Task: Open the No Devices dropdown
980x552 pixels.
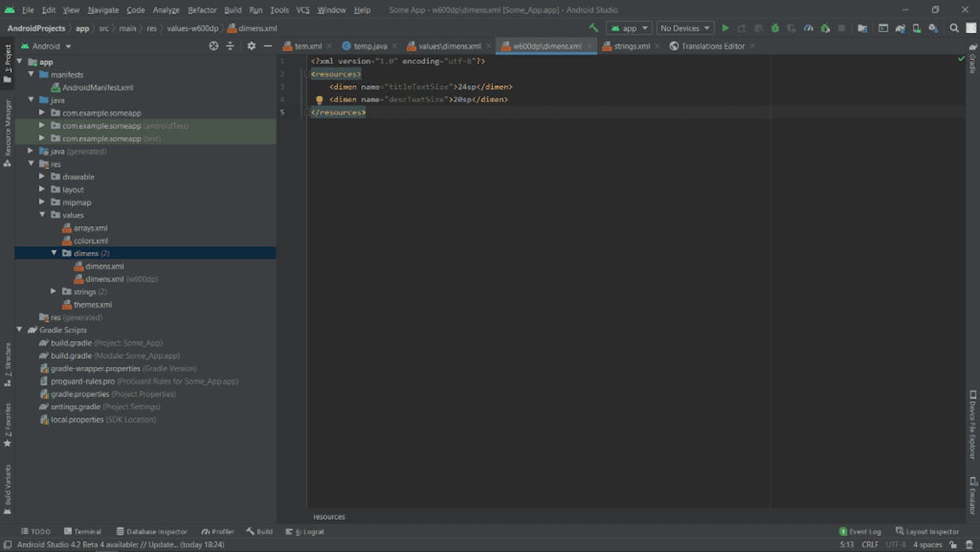Action: point(685,28)
